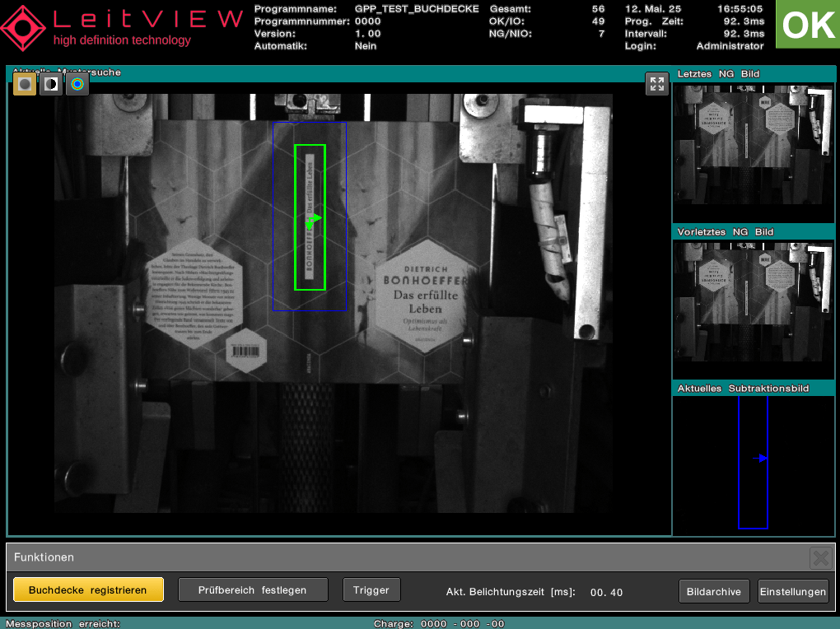Click the Login value Administrator
Screen dimensions: 840x629
(730, 46)
